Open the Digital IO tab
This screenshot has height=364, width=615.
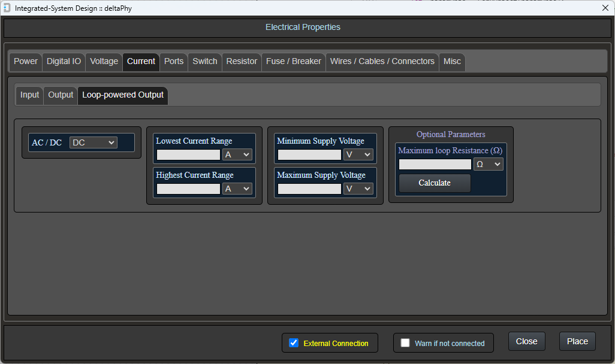pos(64,62)
